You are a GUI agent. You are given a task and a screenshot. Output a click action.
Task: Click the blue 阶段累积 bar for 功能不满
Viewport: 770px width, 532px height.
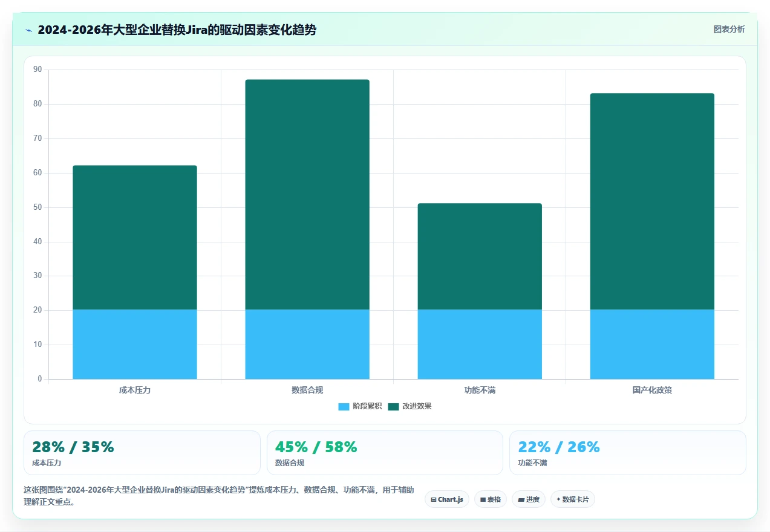click(x=480, y=345)
